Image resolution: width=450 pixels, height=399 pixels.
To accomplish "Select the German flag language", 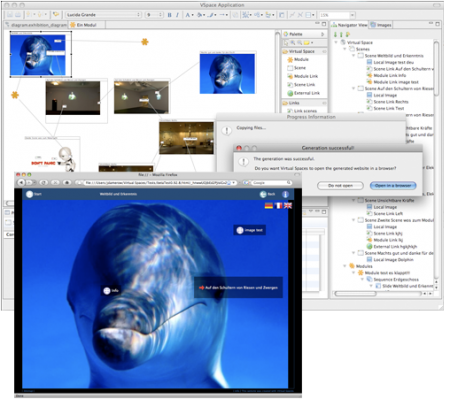I will pos(269,206).
